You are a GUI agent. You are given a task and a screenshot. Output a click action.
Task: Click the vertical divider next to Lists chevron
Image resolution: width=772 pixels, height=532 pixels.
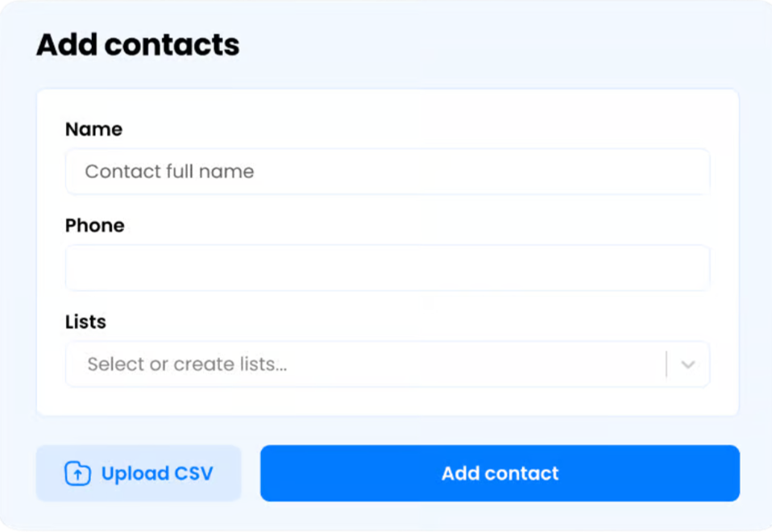[666, 364]
